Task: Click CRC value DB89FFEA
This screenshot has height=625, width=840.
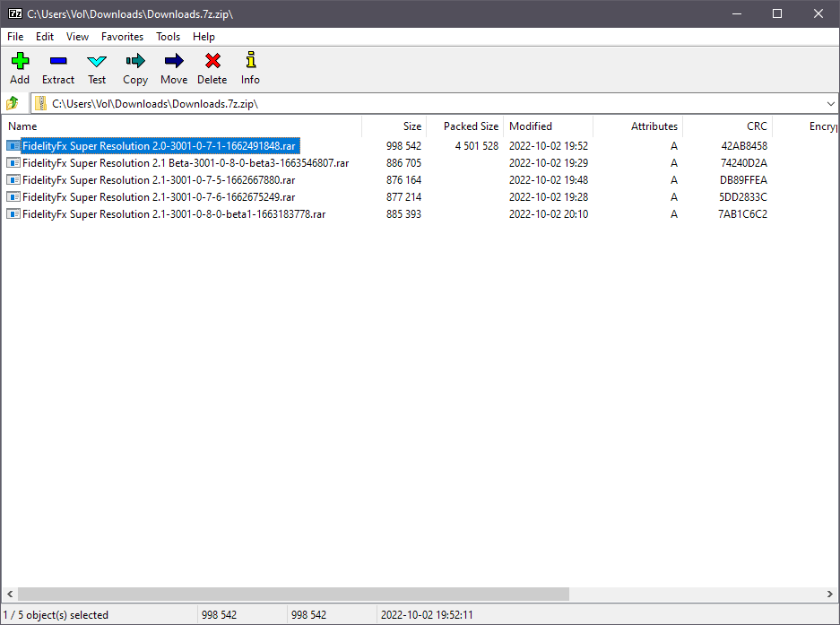Action: (x=743, y=180)
